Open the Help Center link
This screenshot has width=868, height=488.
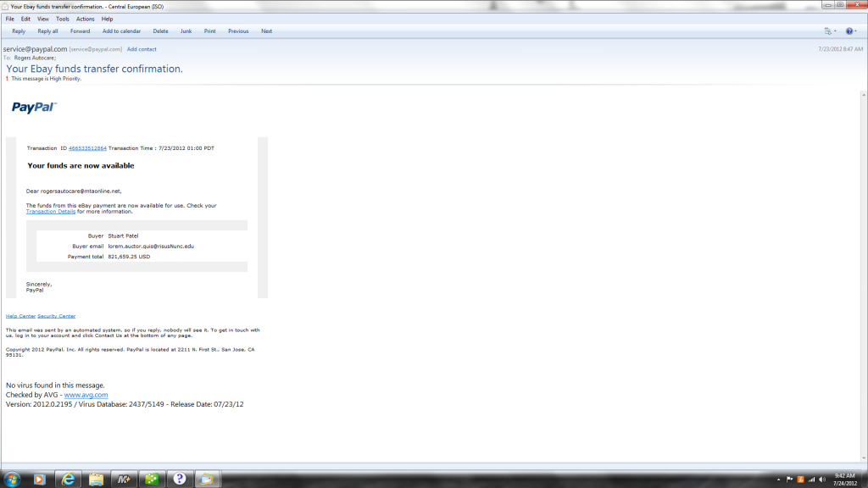click(x=20, y=316)
